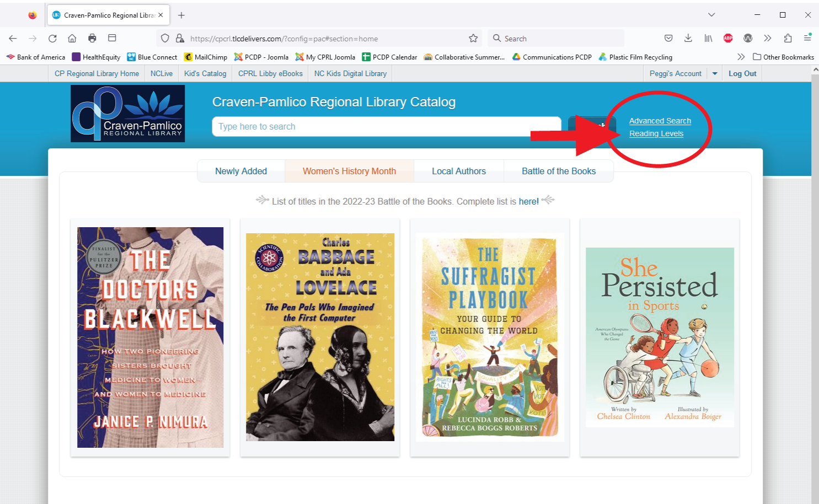This screenshot has width=819, height=504.
Task: Open NC Kids Digital Library menu item
Action: 350,73
